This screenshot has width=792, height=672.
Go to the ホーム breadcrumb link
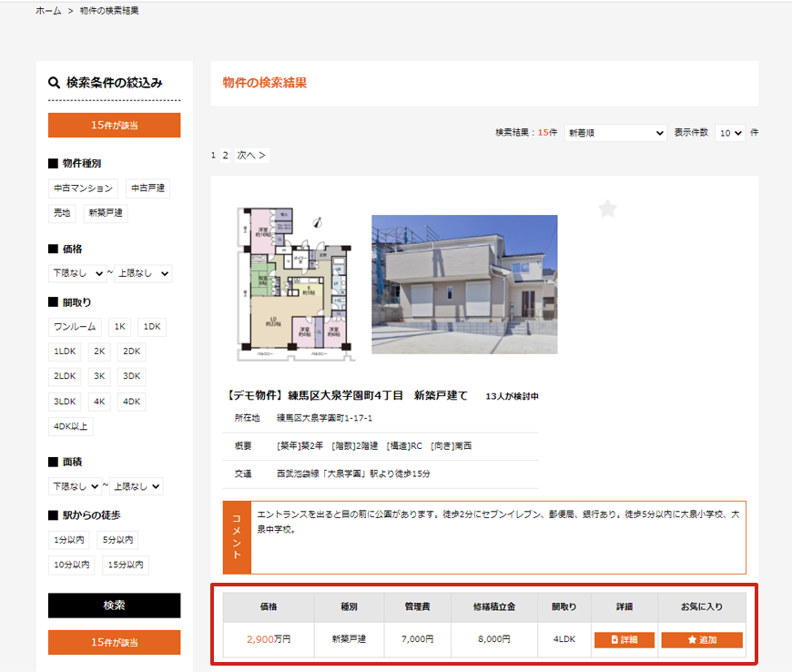[x=48, y=11]
